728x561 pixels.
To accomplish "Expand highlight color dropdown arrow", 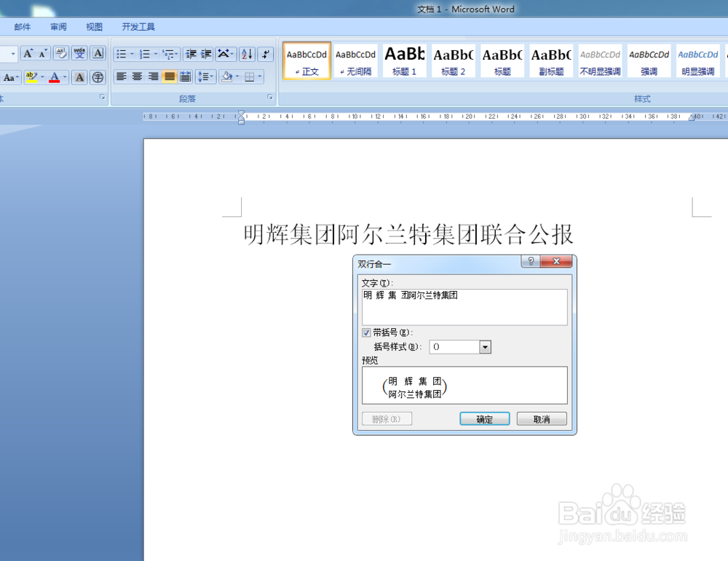I will tap(43, 77).
